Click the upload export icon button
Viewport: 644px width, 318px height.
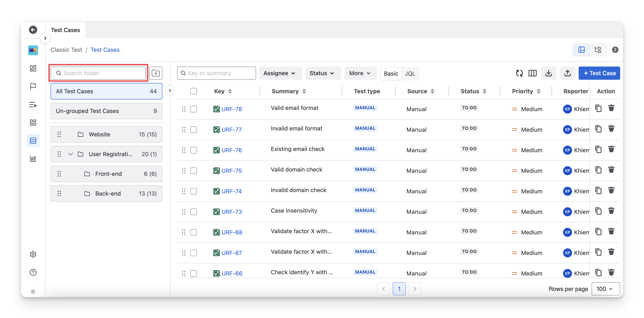coord(568,73)
